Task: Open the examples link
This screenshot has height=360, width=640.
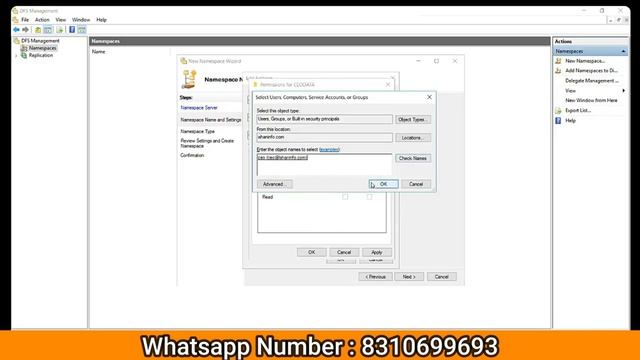Action: point(329,150)
